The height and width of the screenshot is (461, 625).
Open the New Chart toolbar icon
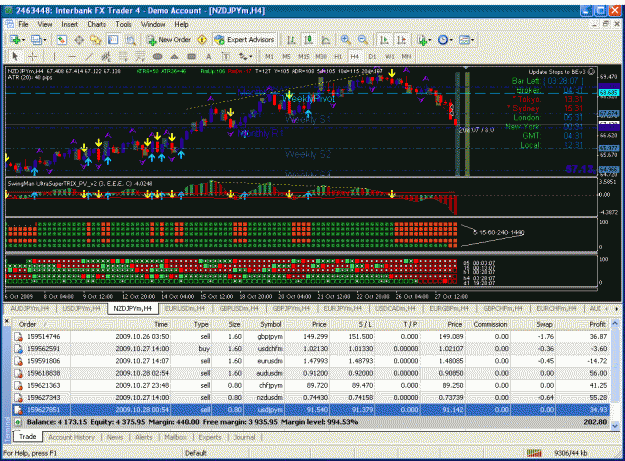click(x=15, y=40)
